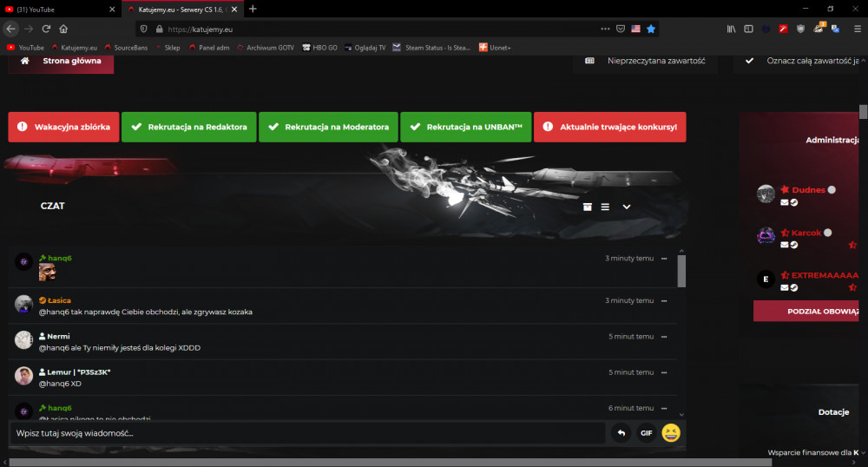Image resolution: width=868 pixels, height=467 pixels.
Task: Click Nermi's avatar in chat
Action: click(23, 339)
